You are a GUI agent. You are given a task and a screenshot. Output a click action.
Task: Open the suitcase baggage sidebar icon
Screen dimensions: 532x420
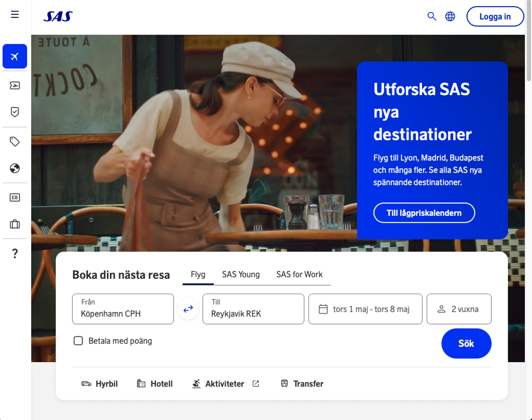point(14,224)
